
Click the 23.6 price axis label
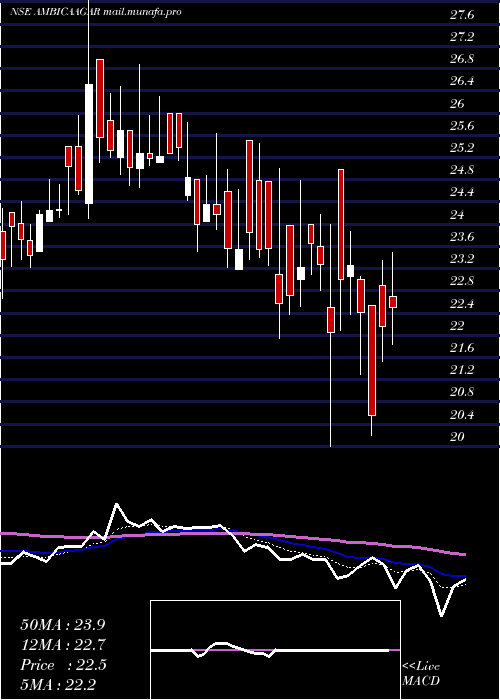(462, 237)
